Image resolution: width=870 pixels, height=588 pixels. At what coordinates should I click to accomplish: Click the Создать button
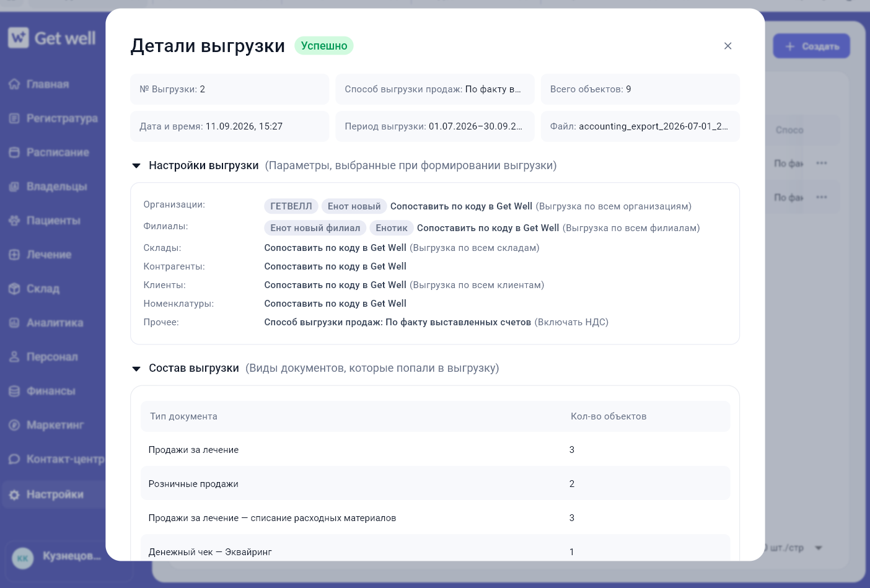[x=812, y=46]
